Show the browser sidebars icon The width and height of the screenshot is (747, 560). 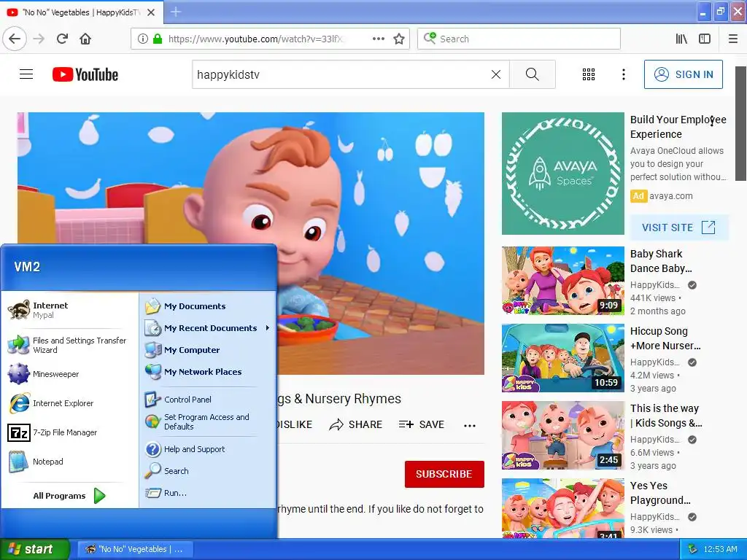pos(705,39)
